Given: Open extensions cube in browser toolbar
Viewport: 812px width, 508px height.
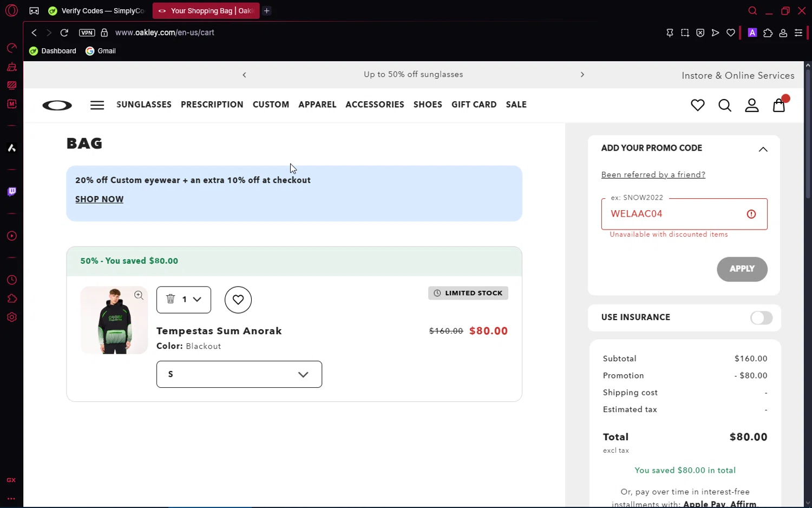Looking at the screenshot, I should click(768, 32).
